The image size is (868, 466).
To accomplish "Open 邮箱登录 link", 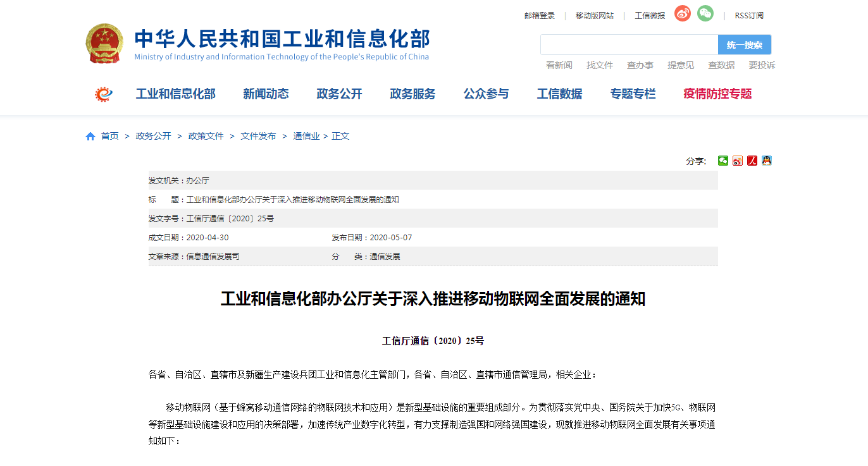I will point(540,16).
